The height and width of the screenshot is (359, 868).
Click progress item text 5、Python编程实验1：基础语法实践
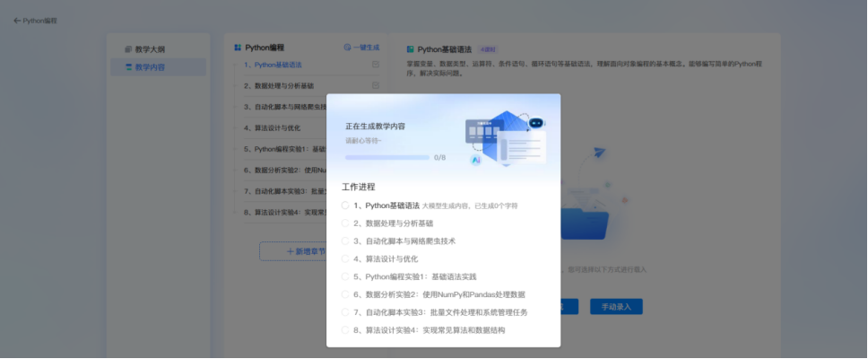(415, 276)
